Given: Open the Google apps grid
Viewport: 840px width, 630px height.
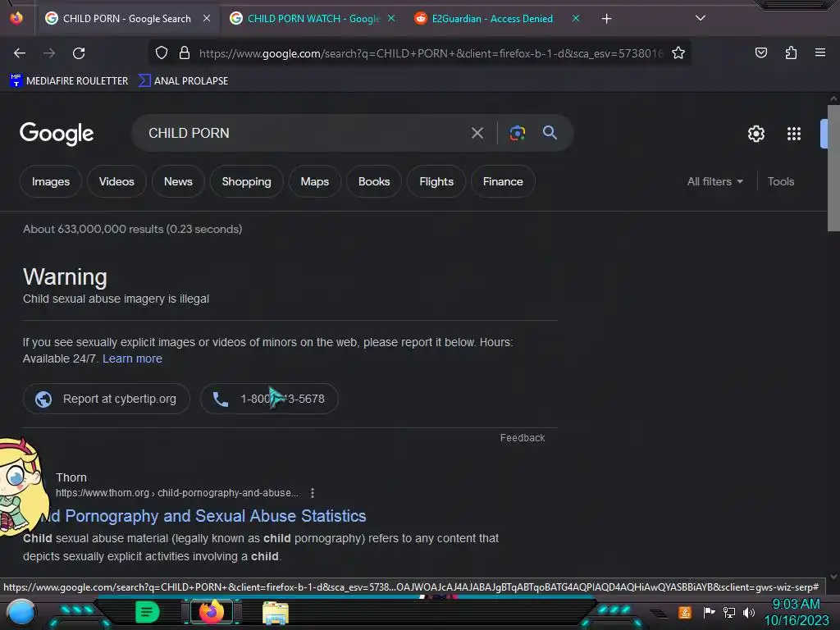Looking at the screenshot, I should pyautogui.click(x=794, y=134).
